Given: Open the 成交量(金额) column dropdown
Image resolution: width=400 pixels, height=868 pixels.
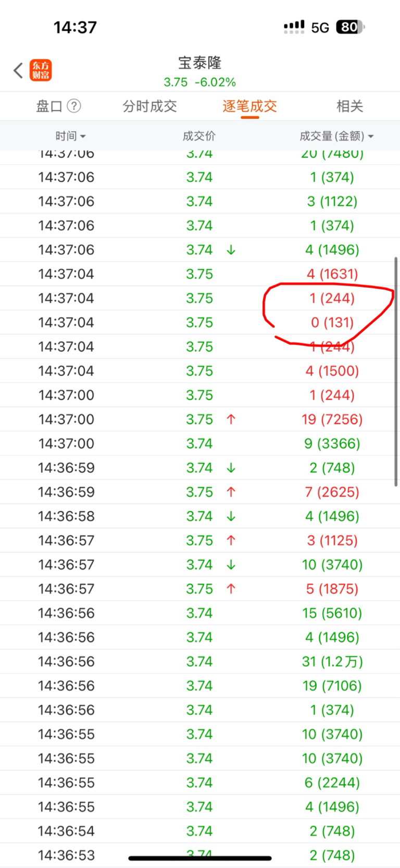Looking at the screenshot, I should pos(336,136).
